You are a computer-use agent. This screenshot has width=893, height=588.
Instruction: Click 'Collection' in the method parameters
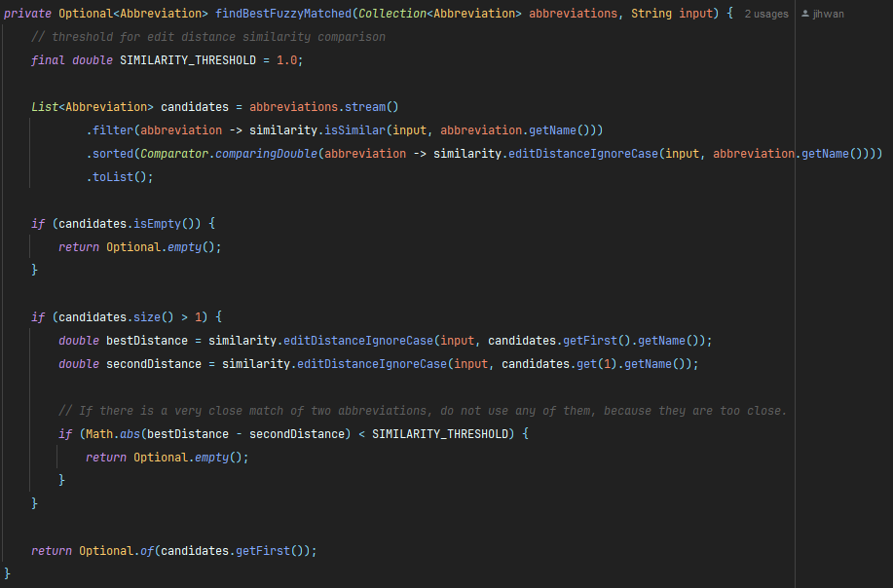(392, 13)
